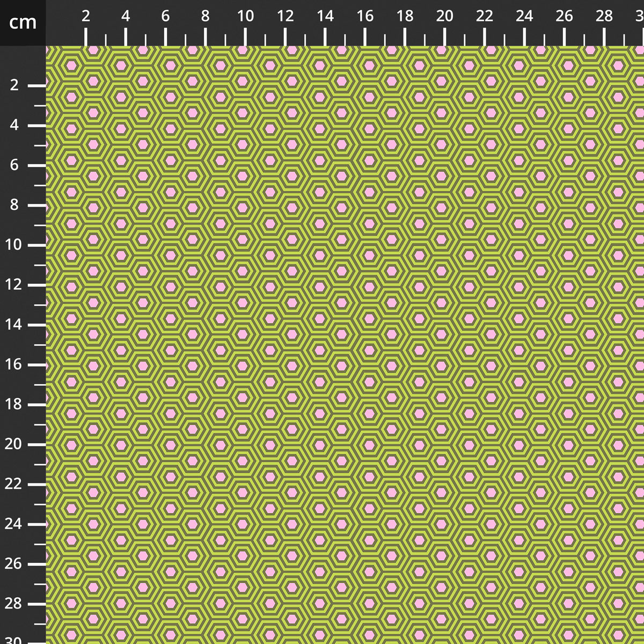
Task: Select the 6 mark on the top ruler
Action: tap(165, 17)
